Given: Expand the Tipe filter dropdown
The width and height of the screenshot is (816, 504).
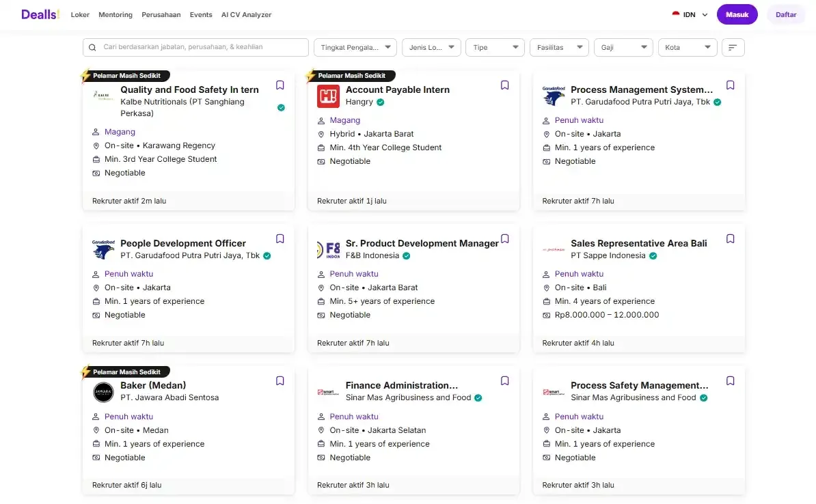Looking at the screenshot, I should (x=495, y=47).
